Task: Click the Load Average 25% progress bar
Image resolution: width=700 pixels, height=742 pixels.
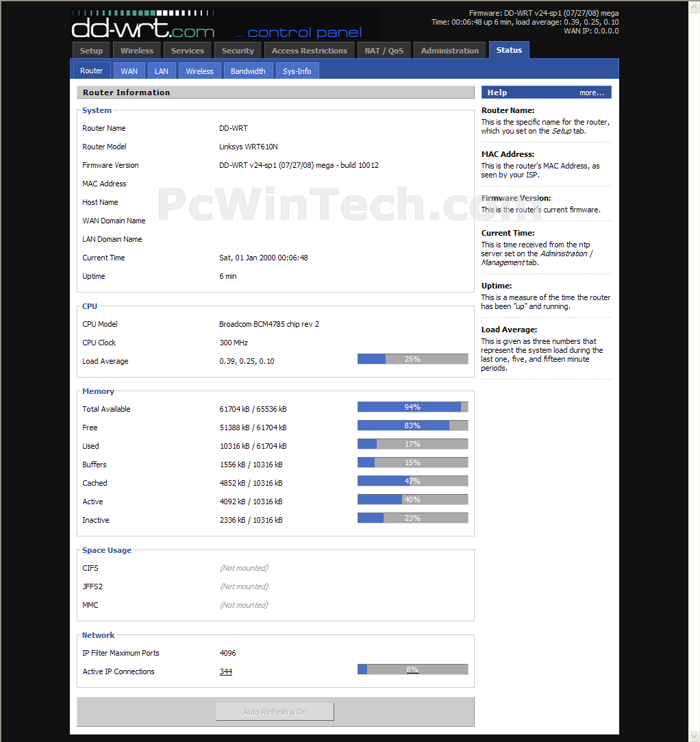Action: point(412,359)
